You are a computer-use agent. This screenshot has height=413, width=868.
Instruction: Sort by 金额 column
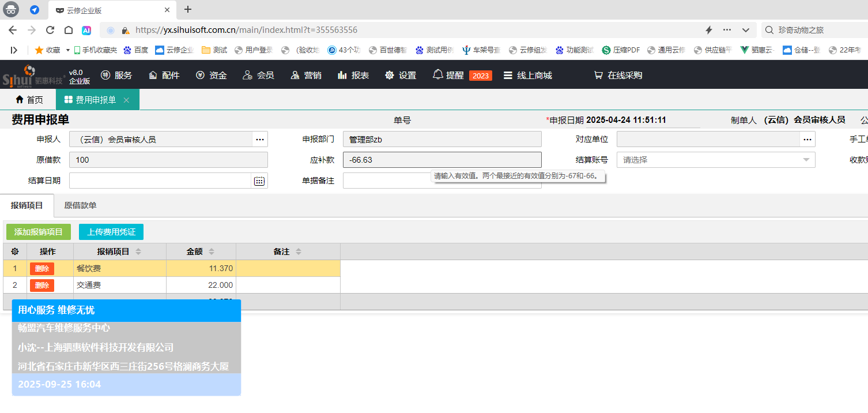[x=211, y=251]
